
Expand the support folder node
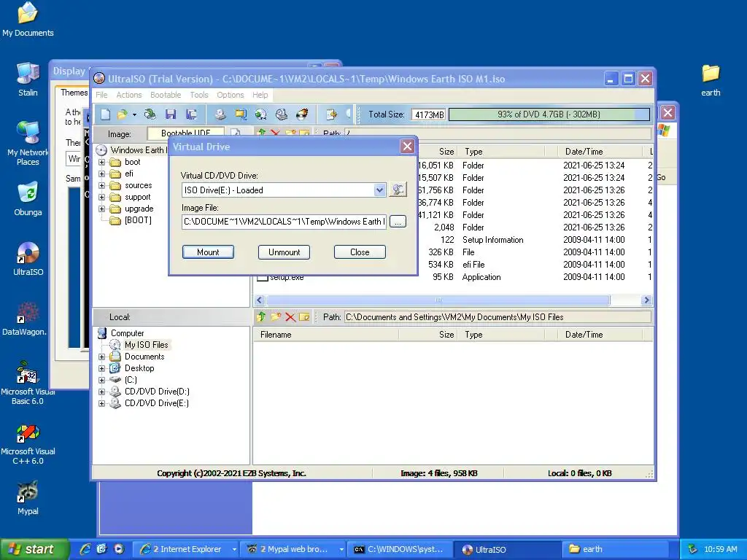click(101, 197)
